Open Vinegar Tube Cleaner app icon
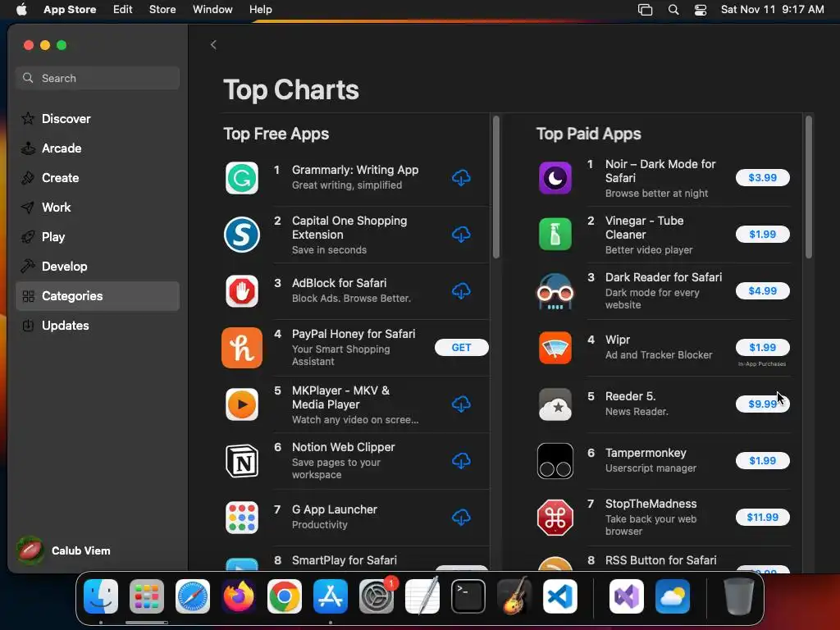Image resolution: width=840 pixels, height=630 pixels. [555, 235]
